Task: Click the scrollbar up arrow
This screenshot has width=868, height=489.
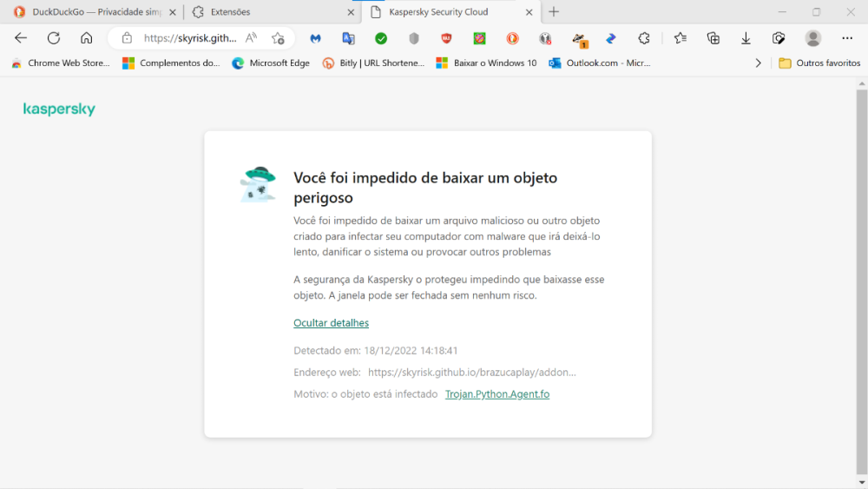Action: click(x=861, y=83)
